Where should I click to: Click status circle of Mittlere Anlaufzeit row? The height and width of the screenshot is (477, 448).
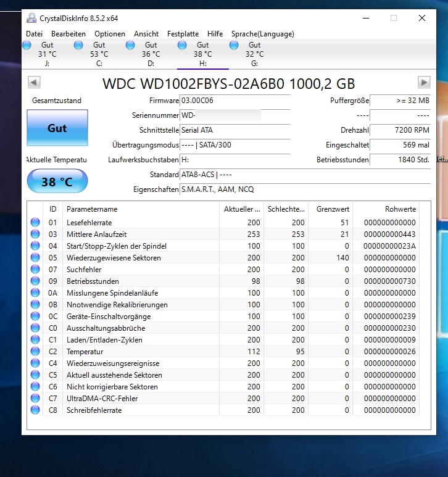pos(35,234)
